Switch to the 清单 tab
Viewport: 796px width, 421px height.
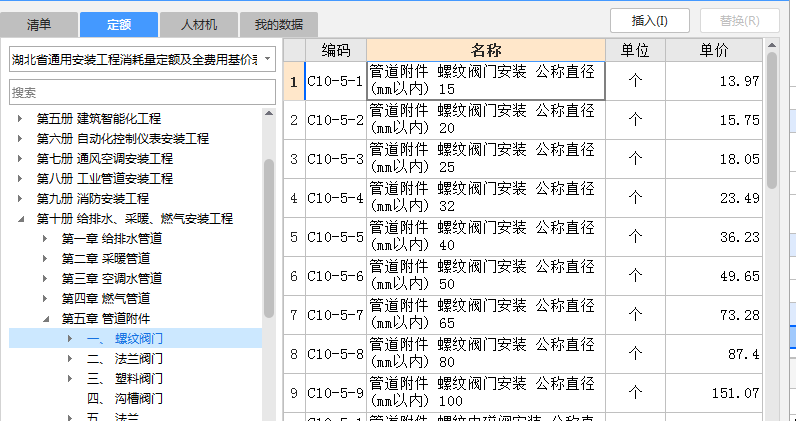[39, 24]
